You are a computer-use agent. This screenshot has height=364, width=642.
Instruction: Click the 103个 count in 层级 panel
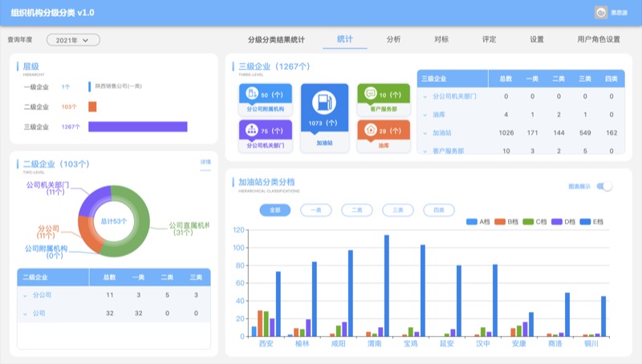pyautogui.click(x=69, y=107)
